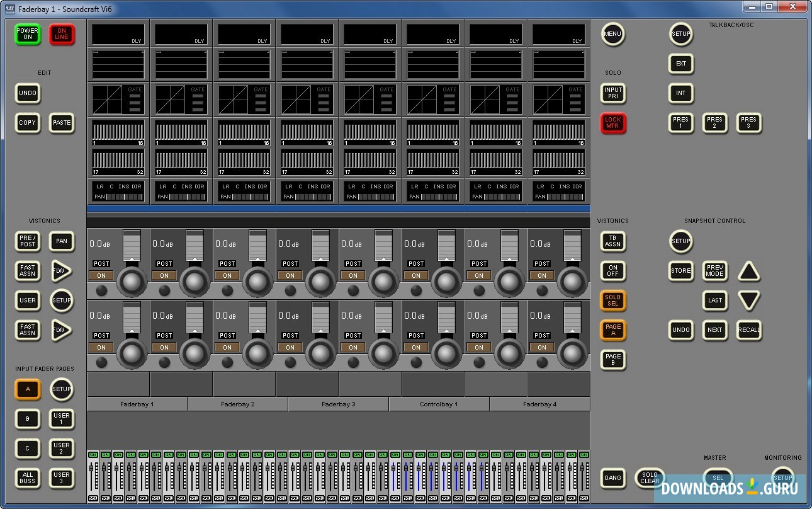The height and width of the screenshot is (509, 812).
Task: Switch to the Faderbay 2 tab
Action: [x=237, y=404]
